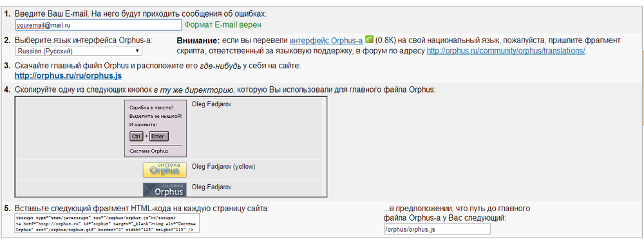
Task: Choose the dark Orphus button image
Action: coord(165,189)
